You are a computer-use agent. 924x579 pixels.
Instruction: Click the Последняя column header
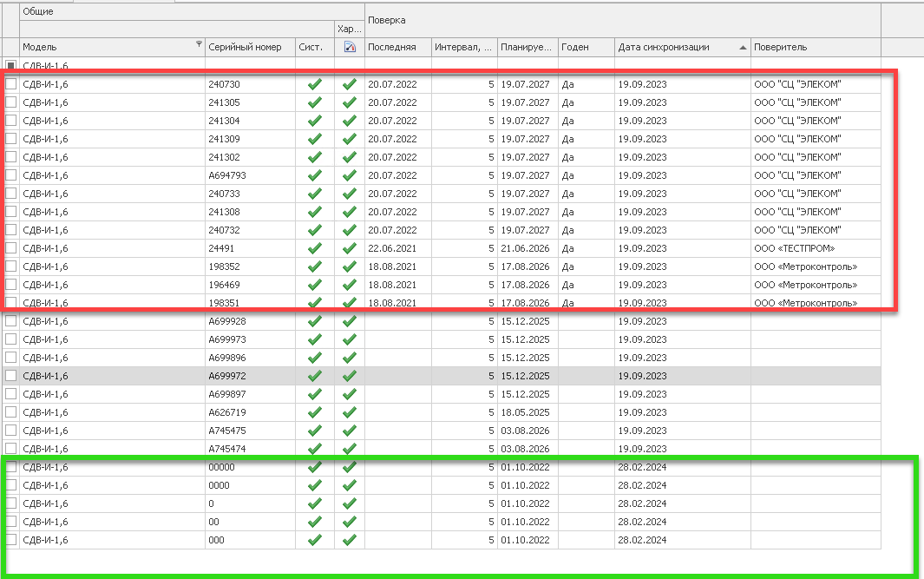[x=397, y=47]
